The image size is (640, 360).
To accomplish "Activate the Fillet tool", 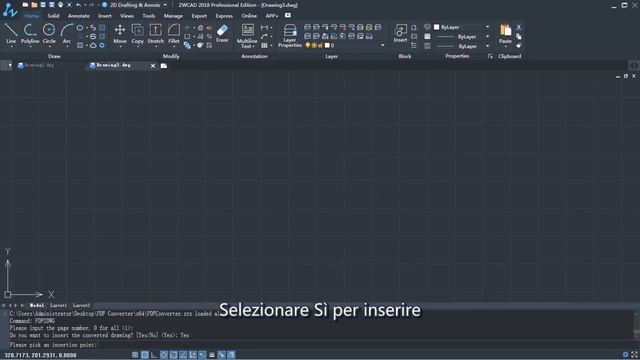I will coord(173,33).
